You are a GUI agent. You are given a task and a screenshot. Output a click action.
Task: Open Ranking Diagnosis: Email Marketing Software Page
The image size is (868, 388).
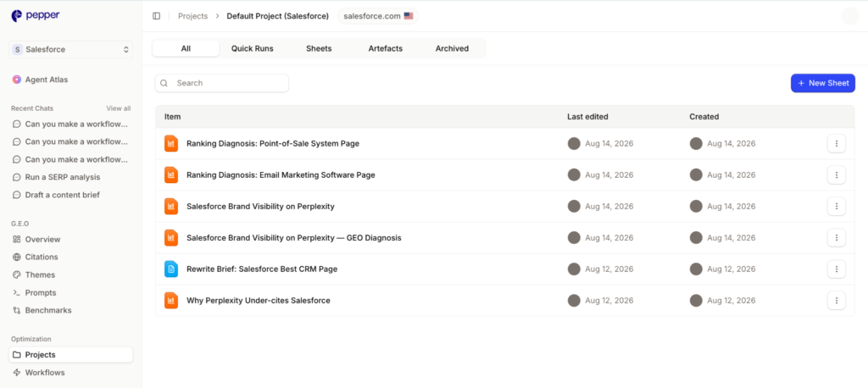[281, 175]
